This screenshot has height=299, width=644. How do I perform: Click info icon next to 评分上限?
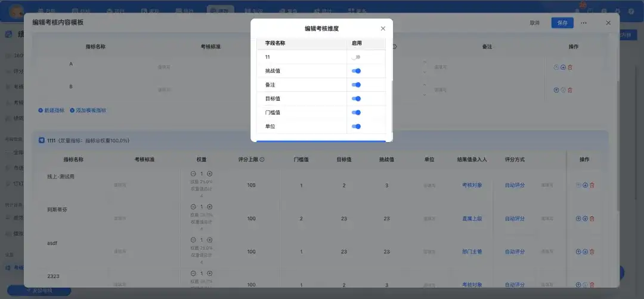coord(262,159)
